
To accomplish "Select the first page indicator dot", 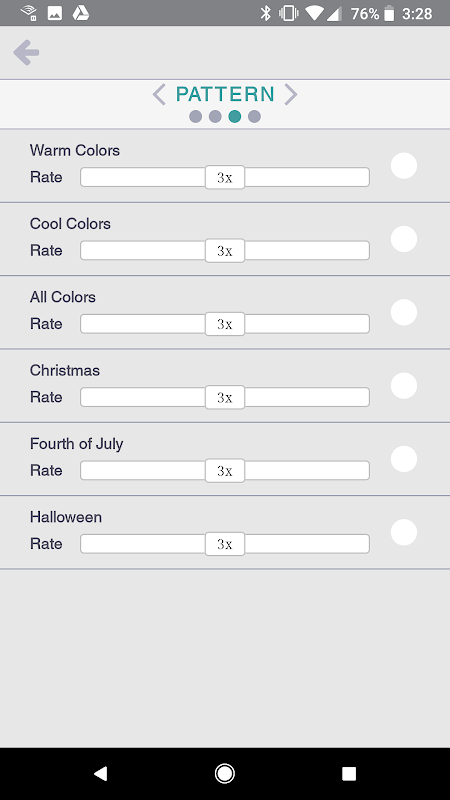I will [195, 117].
